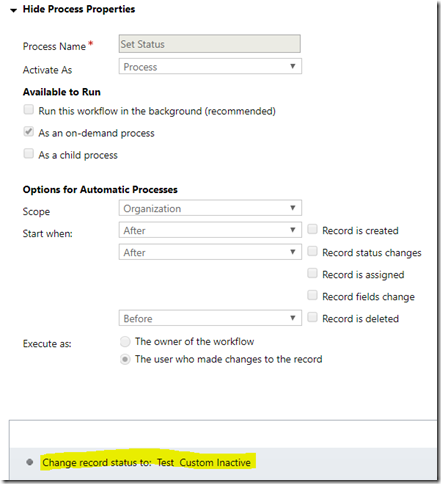Collapse the Hide Process Properties triangle
This screenshot has width=441, height=484.
pyautogui.click(x=13, y=10)
